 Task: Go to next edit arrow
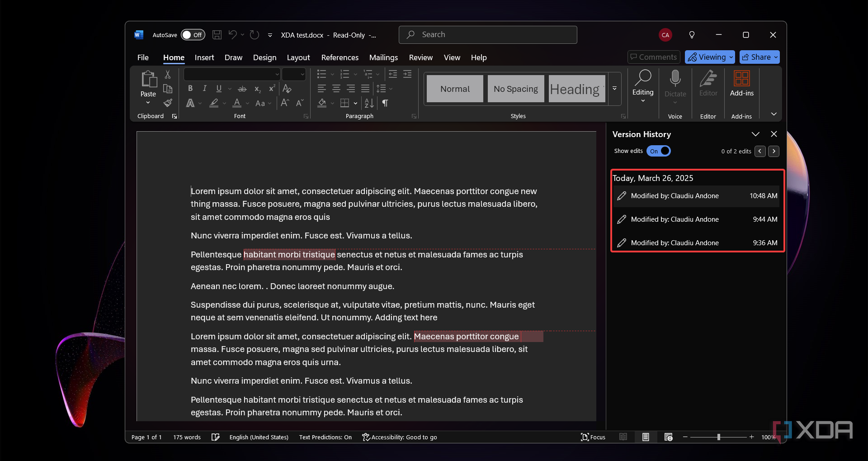[x=774, y=151]
